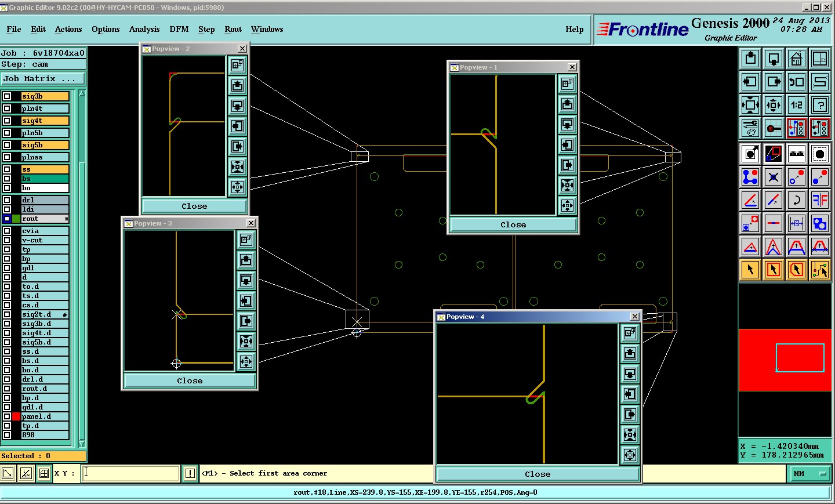Open Job Matrix ... selector
835x504 pixels.
[x=43, y=78]
